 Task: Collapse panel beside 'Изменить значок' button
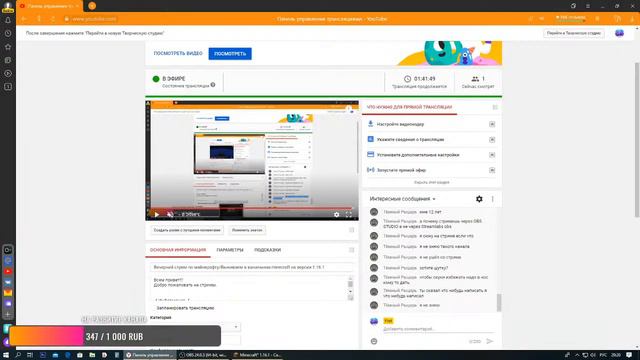click(351, 230)
